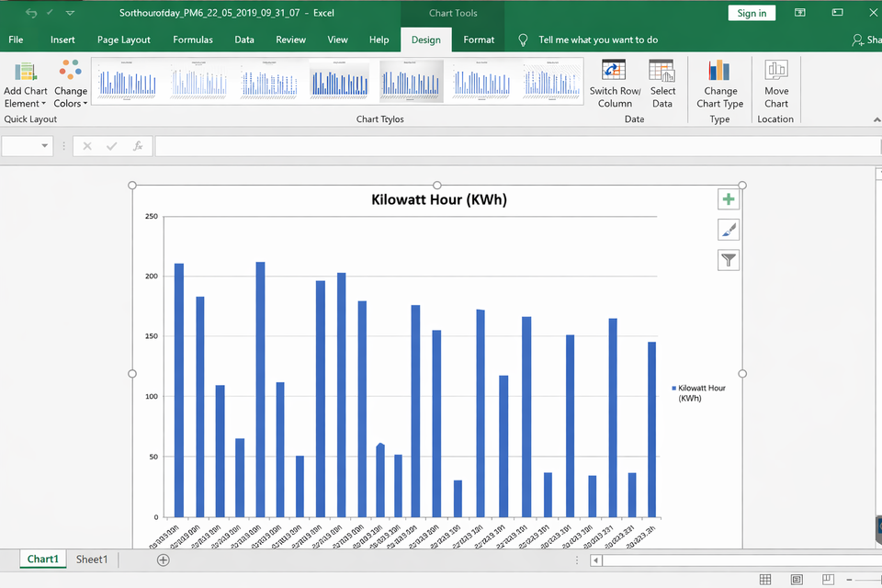Add a new sheet with plus icon

(x=163, y=560)
